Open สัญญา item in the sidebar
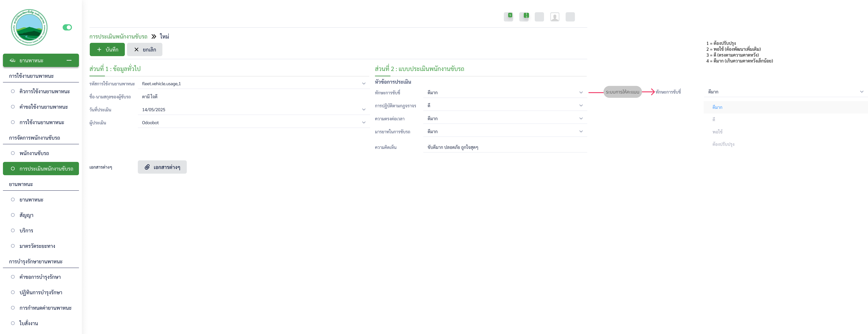Image resolution: width=868 pixels, height=334 pixels. [26, 215]
